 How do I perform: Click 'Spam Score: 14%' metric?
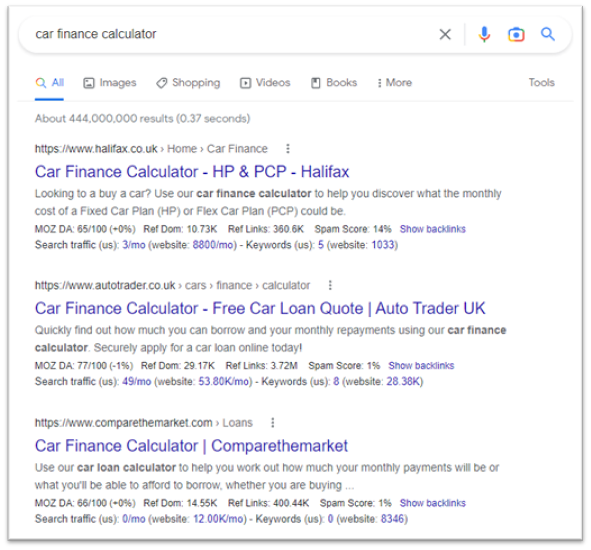(x=353, y=229)
